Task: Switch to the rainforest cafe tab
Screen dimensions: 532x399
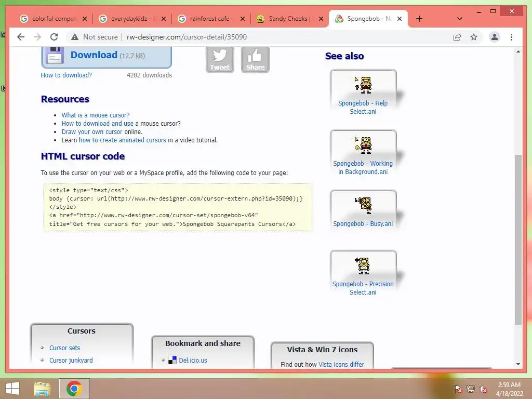Action: pyautogui.click(x=211, y=19)
